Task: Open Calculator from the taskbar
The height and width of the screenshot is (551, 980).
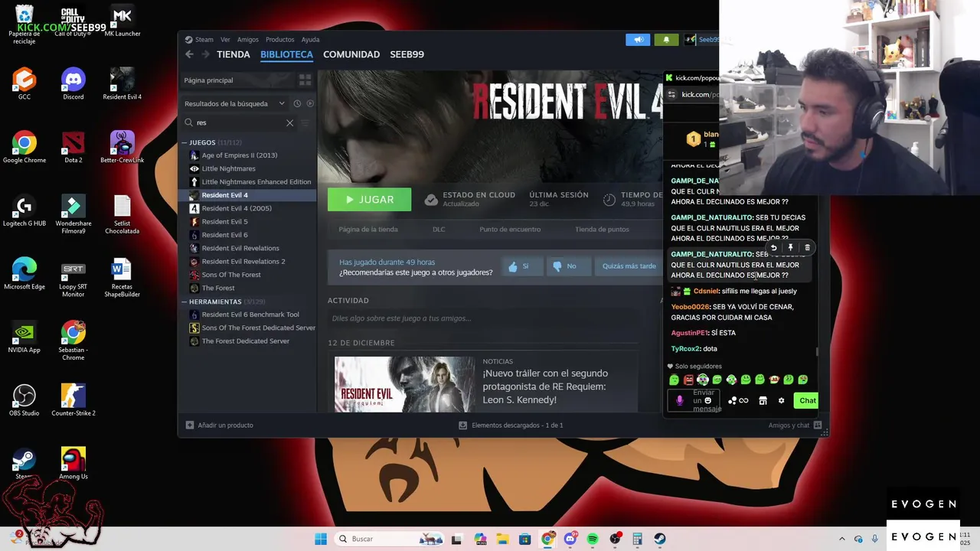Action: point(637,539)
